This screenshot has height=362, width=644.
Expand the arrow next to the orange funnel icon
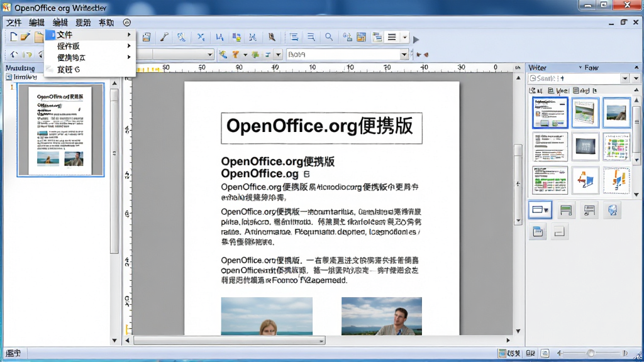click(x=245, y=55)
